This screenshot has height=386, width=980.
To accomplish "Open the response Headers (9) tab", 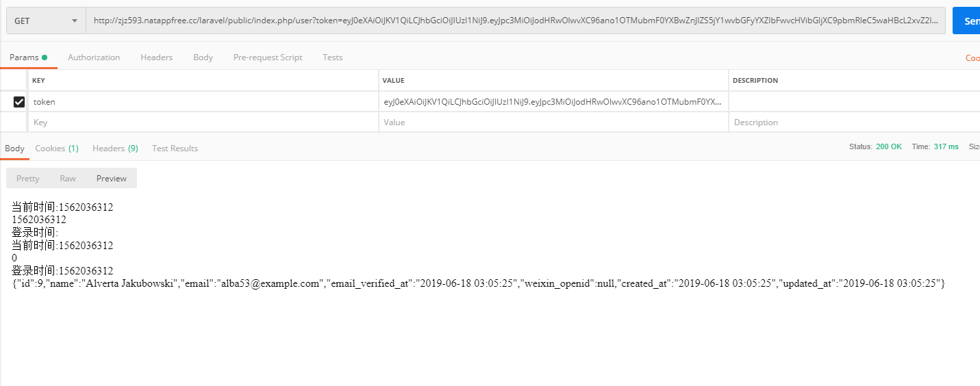I will pyautogui.click(x=115, y=149).
